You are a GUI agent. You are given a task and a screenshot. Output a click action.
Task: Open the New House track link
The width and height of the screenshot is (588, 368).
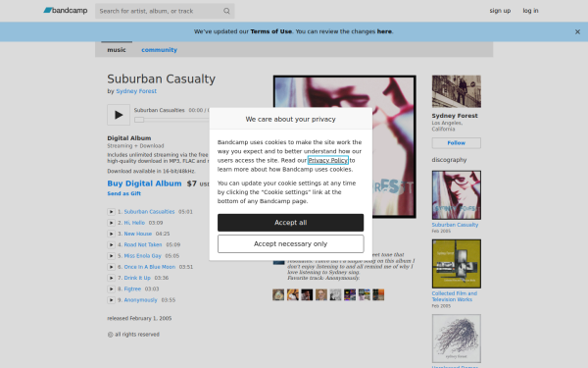[x=138, y=234]
